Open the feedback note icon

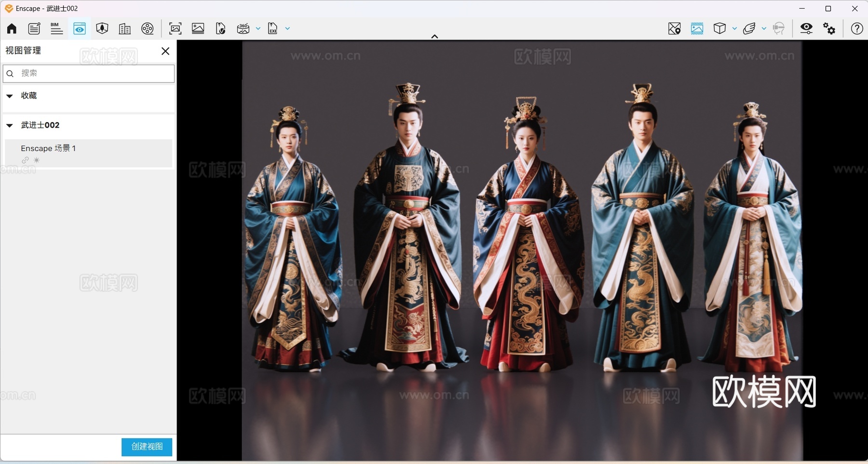[x=34, y=28]
